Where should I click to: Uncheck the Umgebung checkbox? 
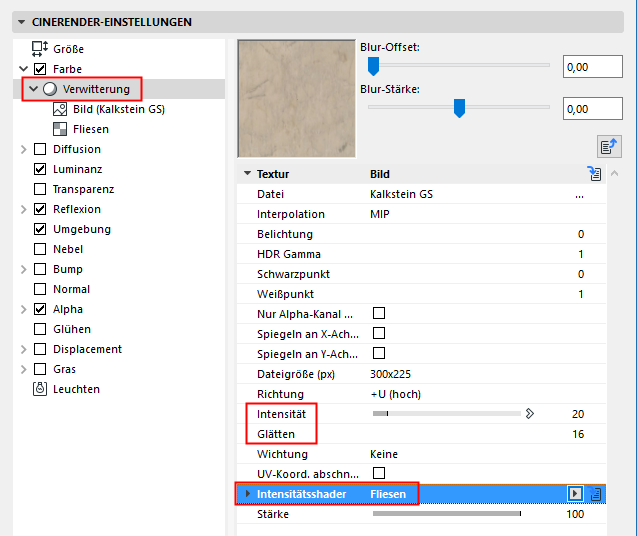tap(40, 229)
